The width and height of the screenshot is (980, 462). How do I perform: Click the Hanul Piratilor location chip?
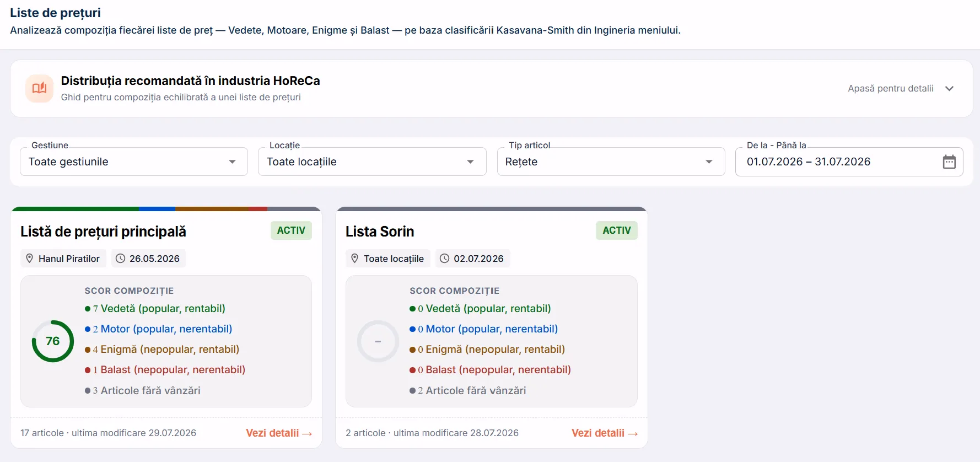click(x=63, y=259)
